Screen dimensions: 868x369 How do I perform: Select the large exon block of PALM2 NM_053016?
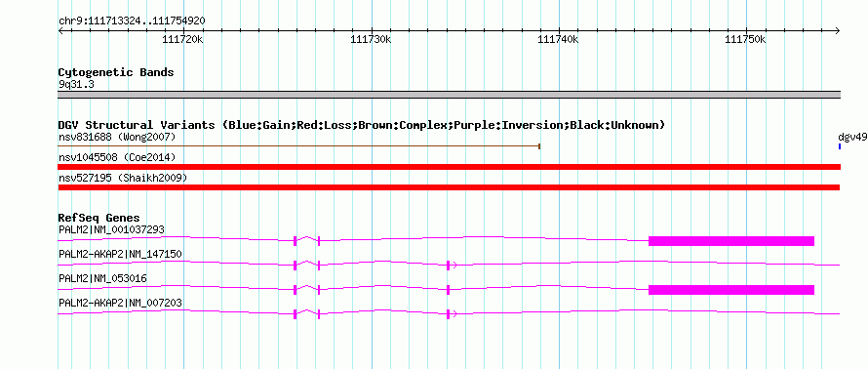[731, 290]
